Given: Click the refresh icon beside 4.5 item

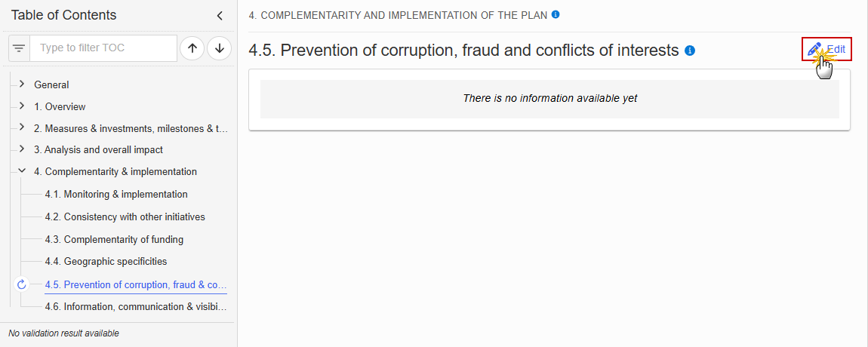Looking at the screenshot, I should 22,284.
